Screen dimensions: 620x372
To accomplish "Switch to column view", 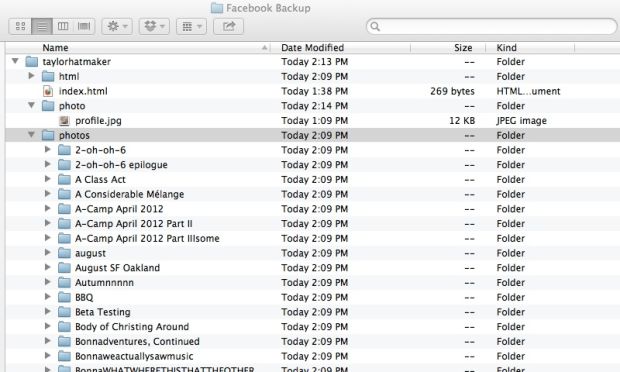I will 63,26.
